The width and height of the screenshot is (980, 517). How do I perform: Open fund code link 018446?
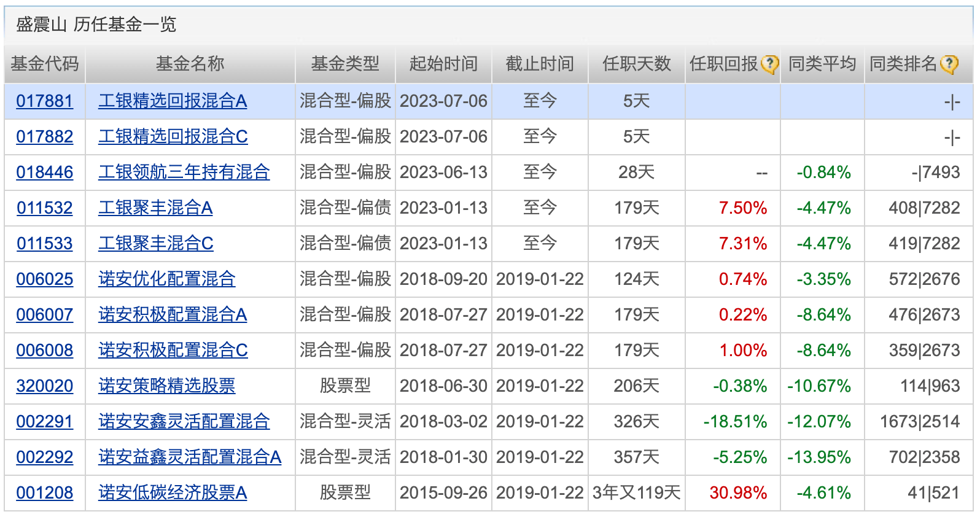pos(45,173)
